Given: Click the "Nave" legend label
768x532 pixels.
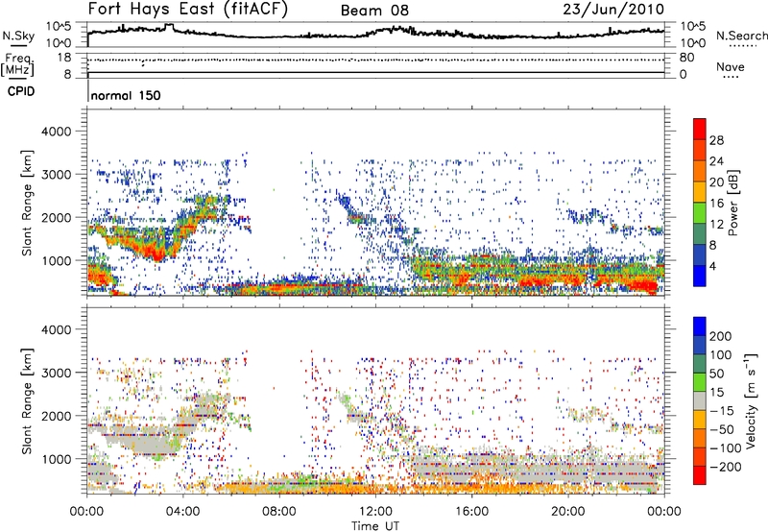Looking at the screenshot, I should (x=730, y=66).
